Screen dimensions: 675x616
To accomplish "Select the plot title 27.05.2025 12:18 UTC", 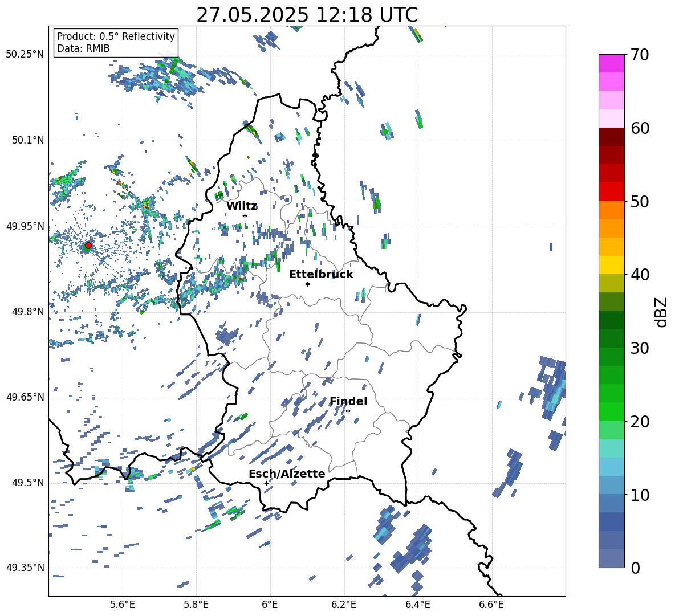I will (307, 15).
